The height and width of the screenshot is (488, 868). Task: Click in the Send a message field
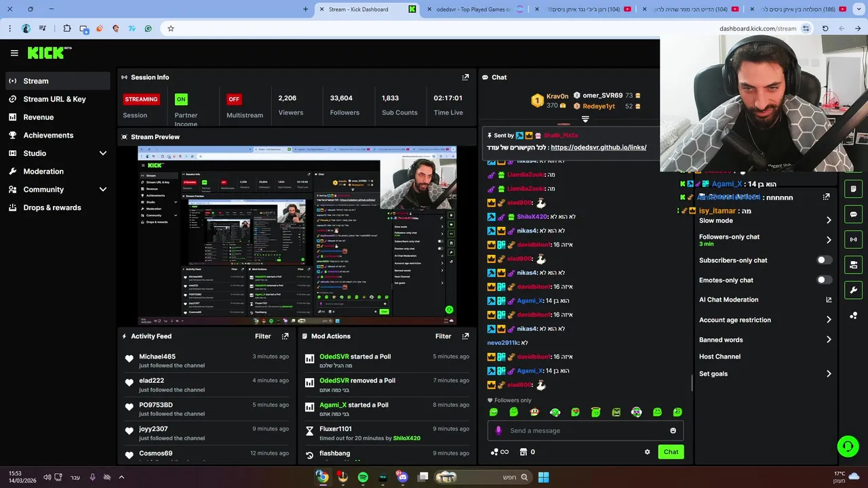[585, 430]
